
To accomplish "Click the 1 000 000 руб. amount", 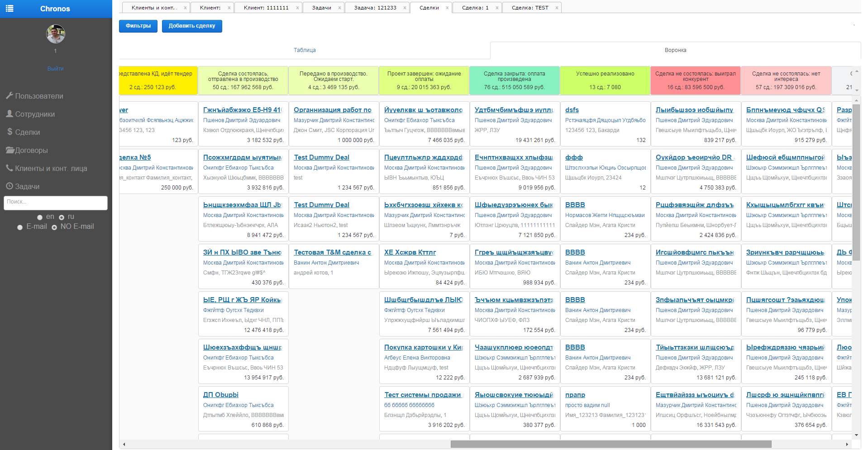I will [x=356, y=140].
